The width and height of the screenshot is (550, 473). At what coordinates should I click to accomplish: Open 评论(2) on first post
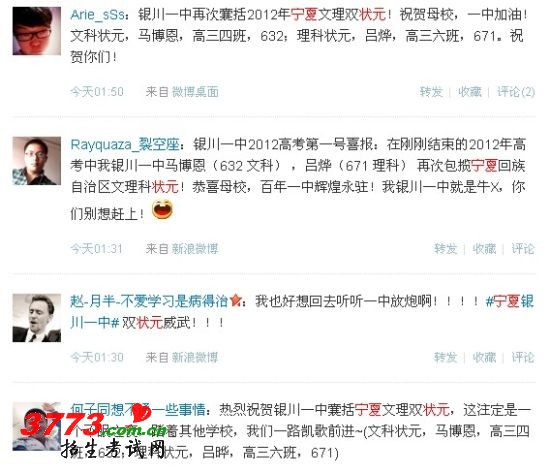[x=516, y=92]
